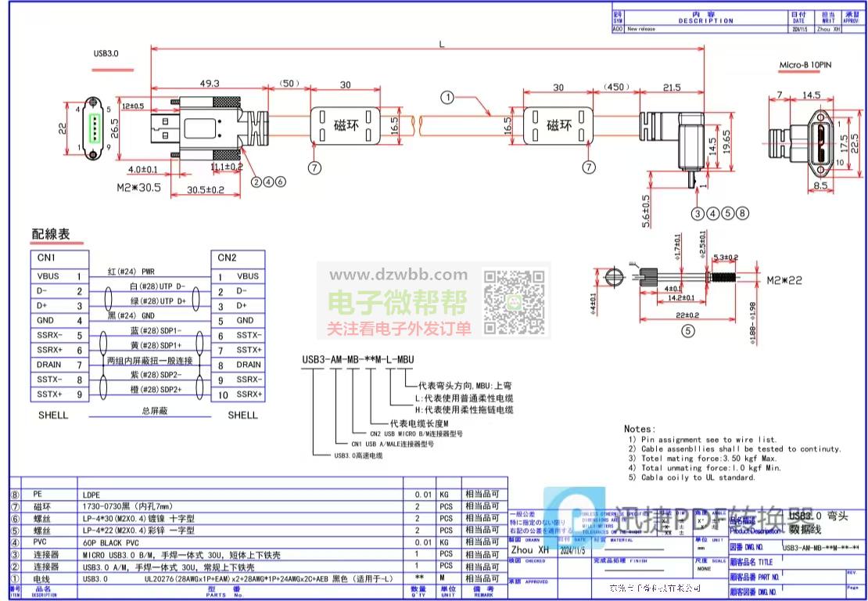868x601 pixels.
Task: Select the "LP-4*30(M2X0.4)镀镍 十字型" screw entry
Action: pyautogui.click(x=138, y=519)
